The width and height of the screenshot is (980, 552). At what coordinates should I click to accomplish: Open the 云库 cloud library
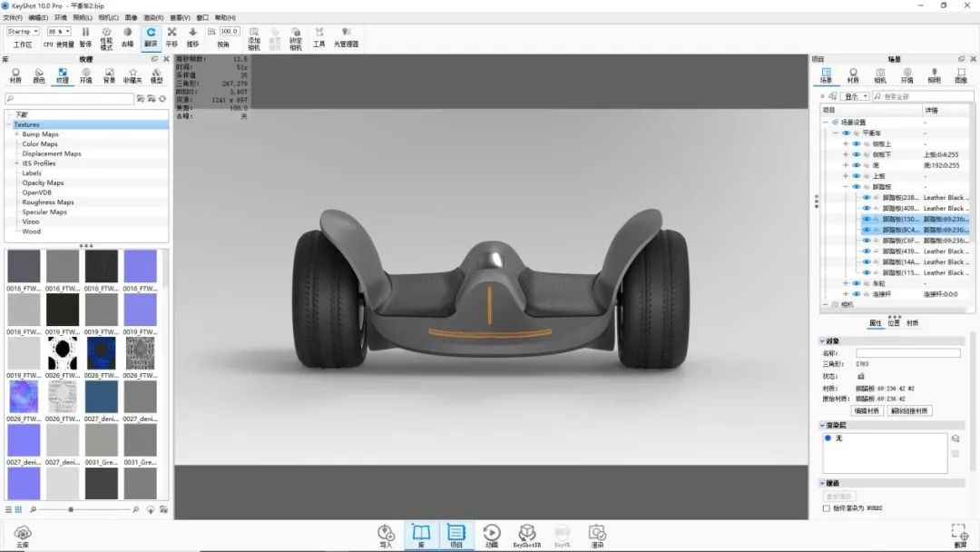[x=23, y=534]
